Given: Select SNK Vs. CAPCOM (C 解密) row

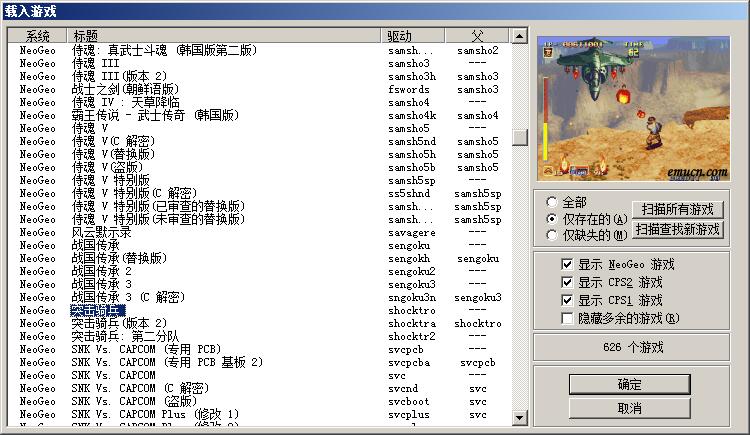Looking at the screenshot, I should (x=259, y=388).
